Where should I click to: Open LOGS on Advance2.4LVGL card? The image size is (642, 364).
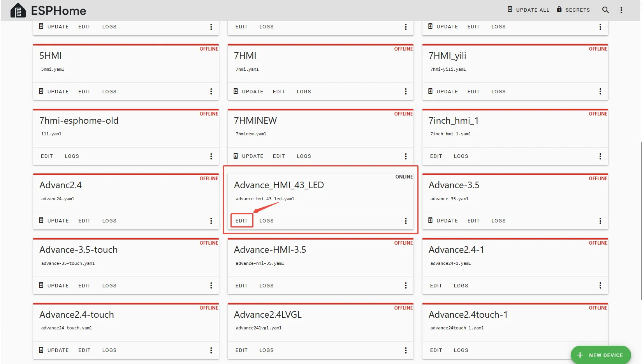click(x=266, y=350)
